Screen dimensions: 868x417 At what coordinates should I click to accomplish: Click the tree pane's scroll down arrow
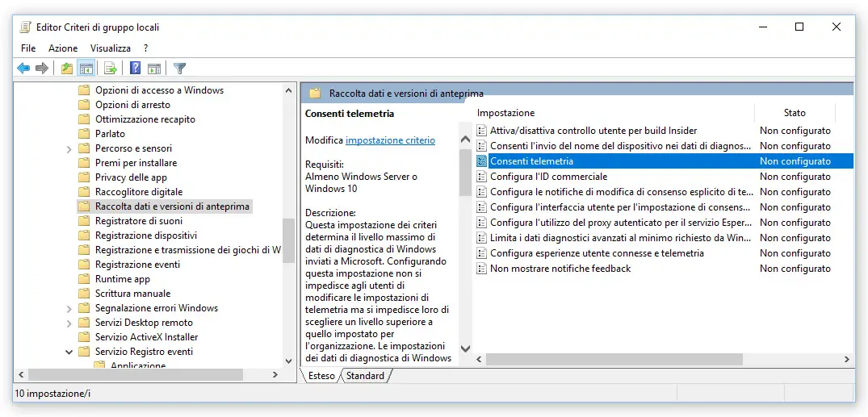tap(289, 361)
